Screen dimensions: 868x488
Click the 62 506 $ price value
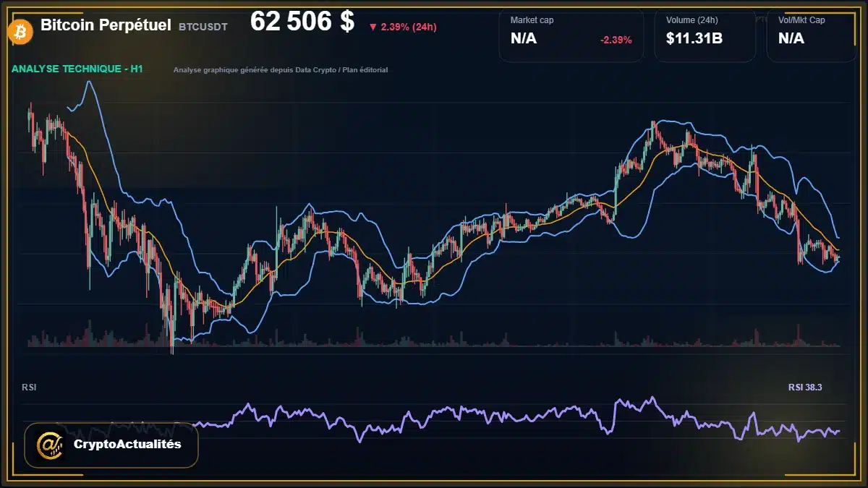click(302, 22)
